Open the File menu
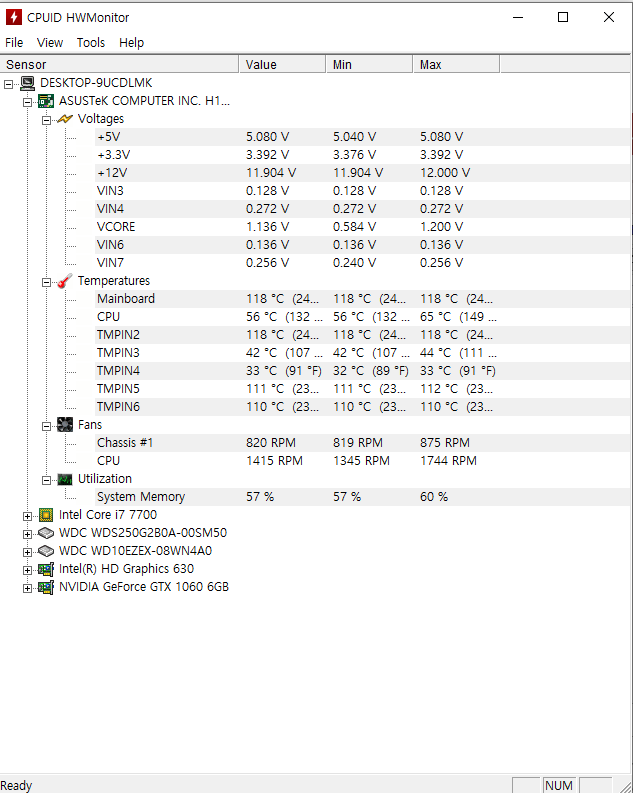Viewport: 633px width, 793px height. pos(14,42)
